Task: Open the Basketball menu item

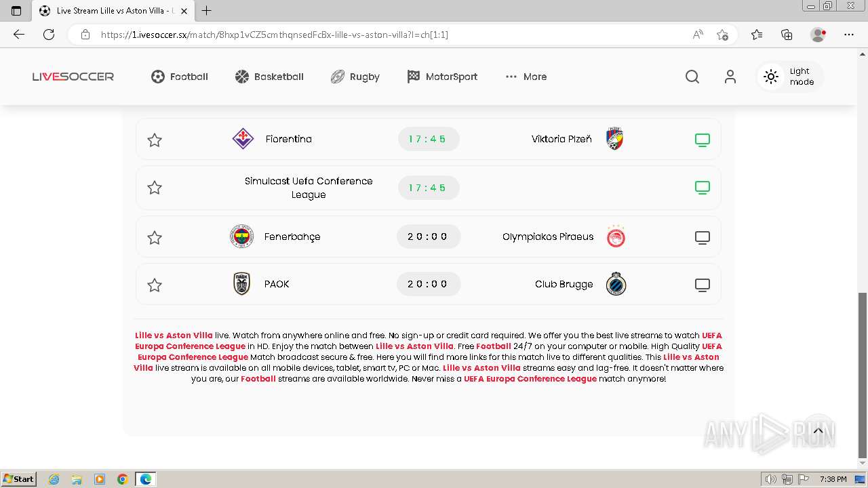Action: point(269,77)
